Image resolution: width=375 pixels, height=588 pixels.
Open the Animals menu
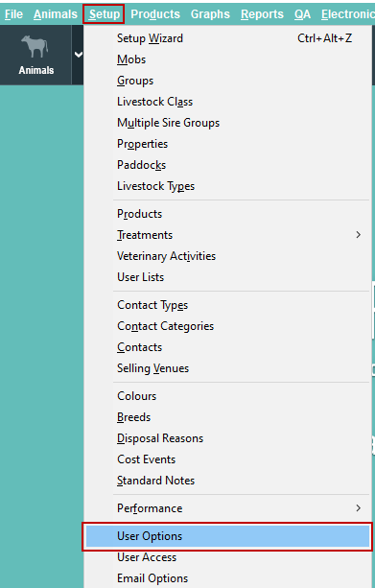56,14
